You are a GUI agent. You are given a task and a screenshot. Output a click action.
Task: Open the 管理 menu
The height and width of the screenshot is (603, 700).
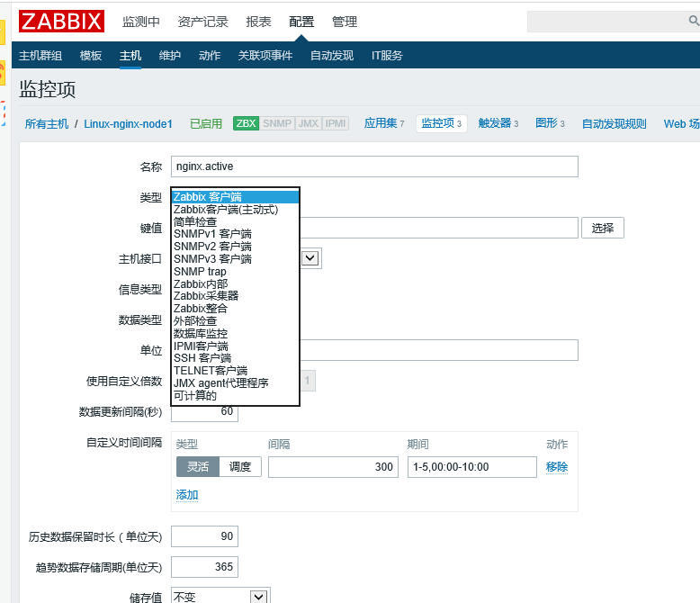coord(345,22)
